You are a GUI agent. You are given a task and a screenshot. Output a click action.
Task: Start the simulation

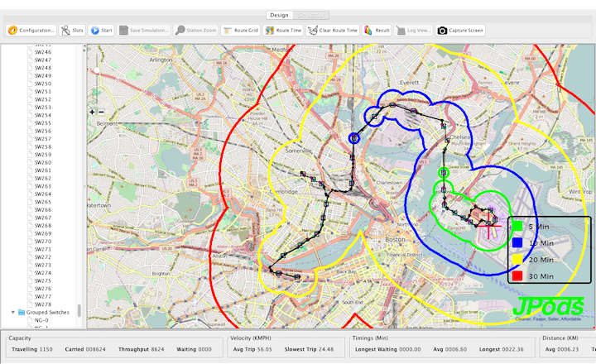pyautogui.click(x=102, y=31)
